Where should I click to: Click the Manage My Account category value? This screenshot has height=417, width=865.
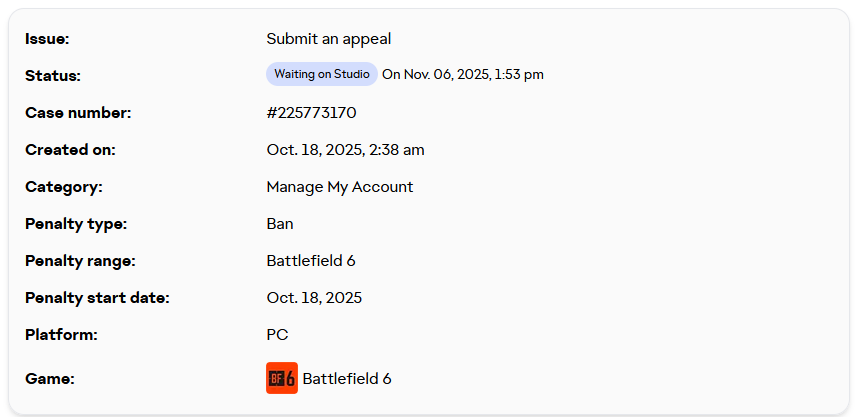click(340, 187)
